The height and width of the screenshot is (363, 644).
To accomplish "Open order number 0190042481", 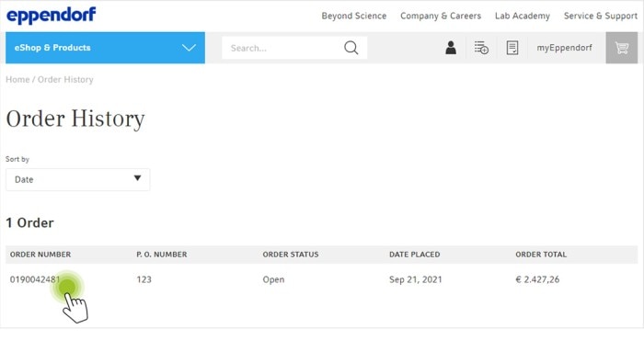I will click(35, 279).
